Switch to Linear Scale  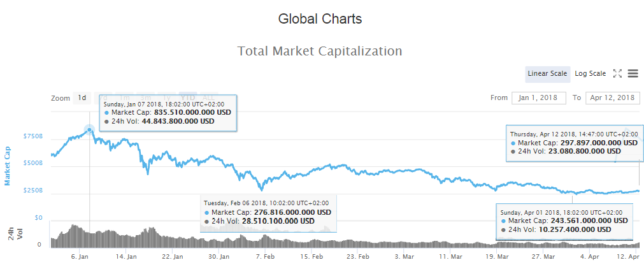[x=547, y=74]
